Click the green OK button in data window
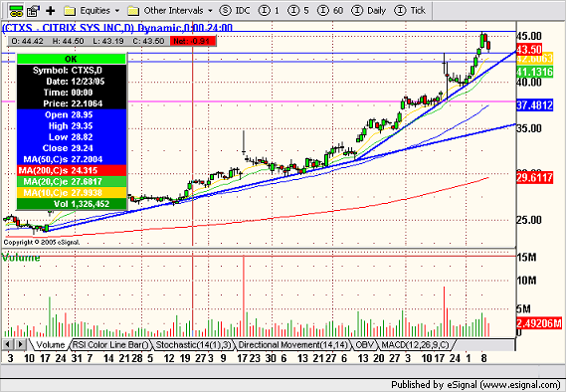Viewport: 566px width, 392px height. point(71,59)
